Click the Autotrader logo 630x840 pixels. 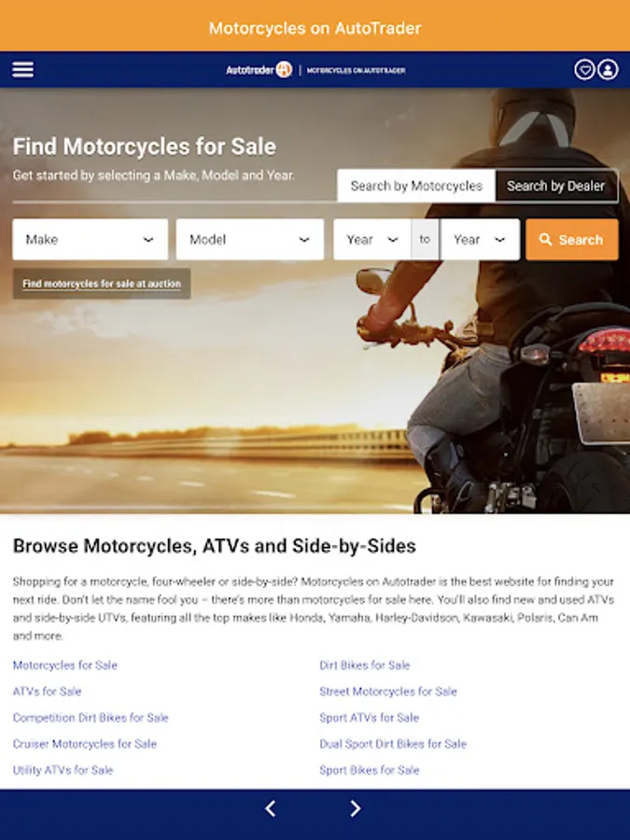tap(259, 70)
